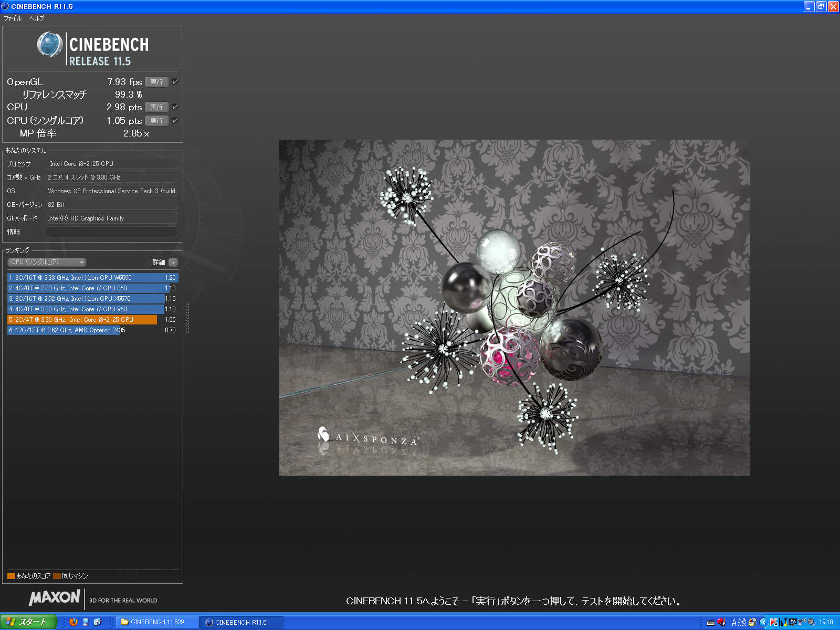The height and width of the screenshot is (630, 840).
Task: Open the volume speaker tray icon
Action: [811, 622]
